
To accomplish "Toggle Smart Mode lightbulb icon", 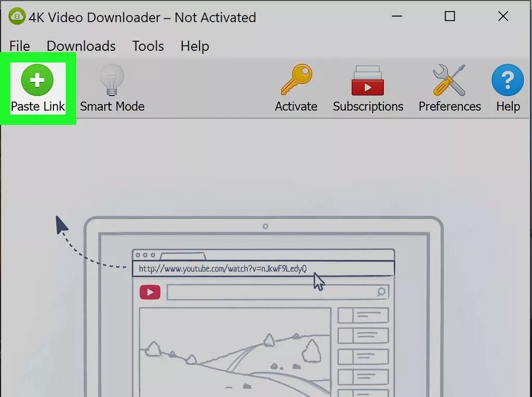I will (x=112, y=80).
